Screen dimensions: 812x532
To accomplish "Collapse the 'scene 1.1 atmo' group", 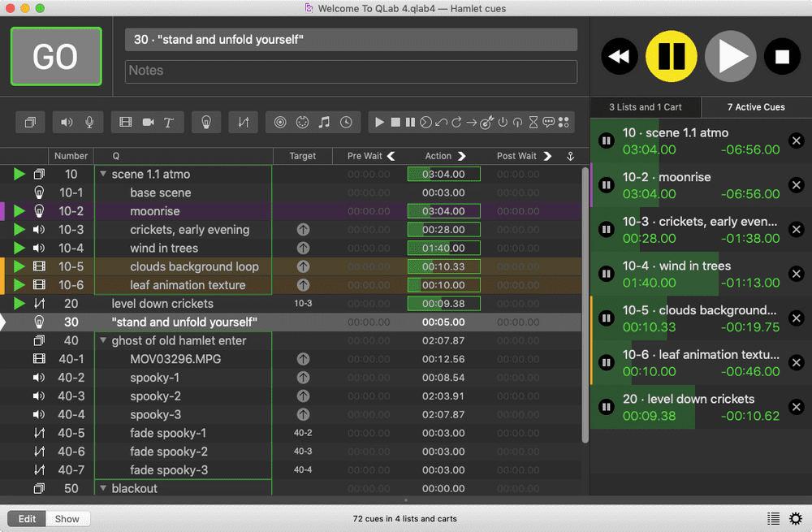I will coord(103,174).
